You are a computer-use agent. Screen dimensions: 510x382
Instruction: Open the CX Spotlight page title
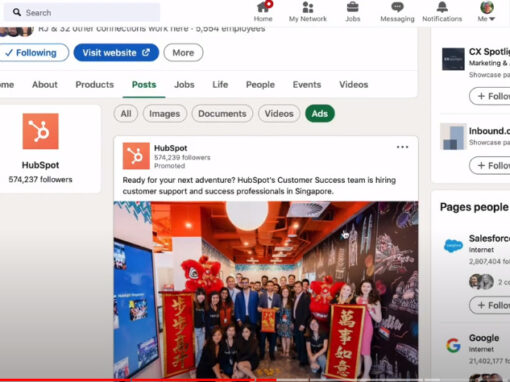click(489, 52)
